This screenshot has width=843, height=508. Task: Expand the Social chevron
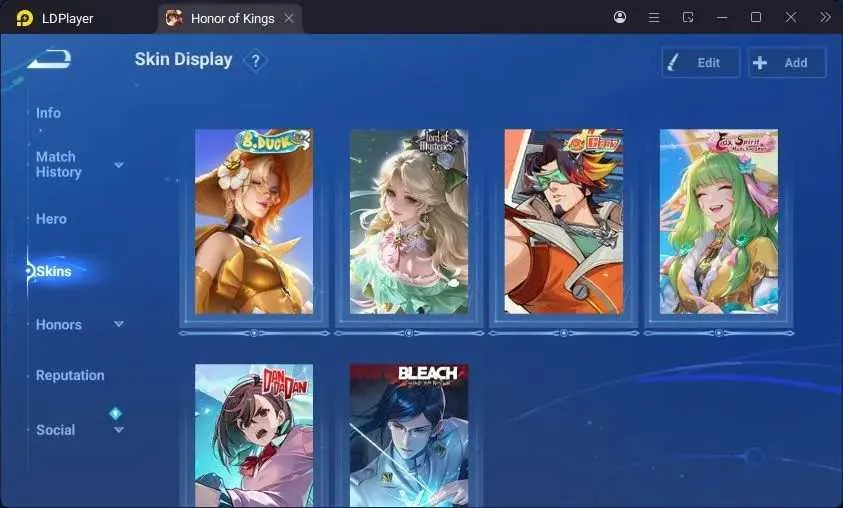click(119, 430)
